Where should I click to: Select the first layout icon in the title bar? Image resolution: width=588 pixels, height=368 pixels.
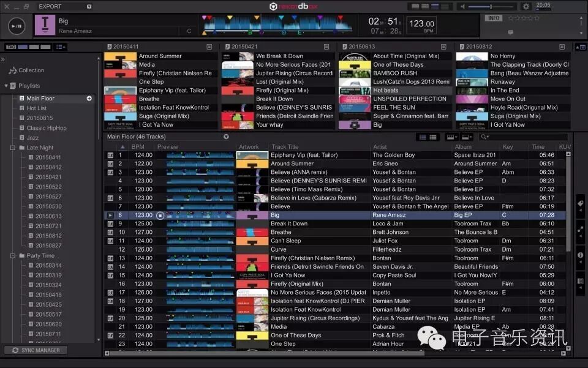click(x=415, y=6)
